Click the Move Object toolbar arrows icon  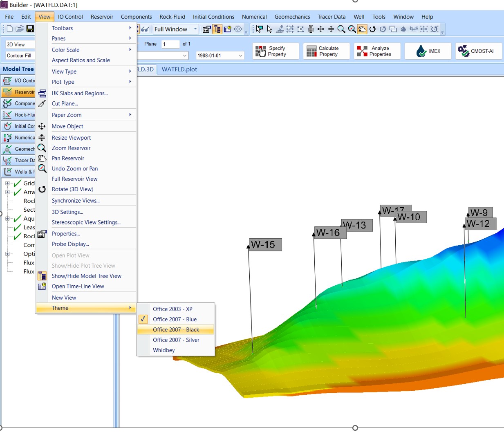click(x=321, y=29)
